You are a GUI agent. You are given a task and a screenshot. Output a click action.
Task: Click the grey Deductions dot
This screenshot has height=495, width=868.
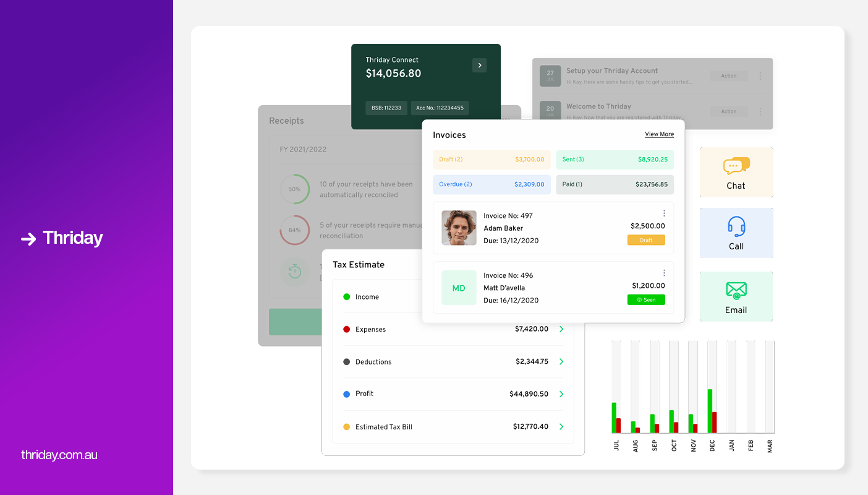[x=346, y=362]
